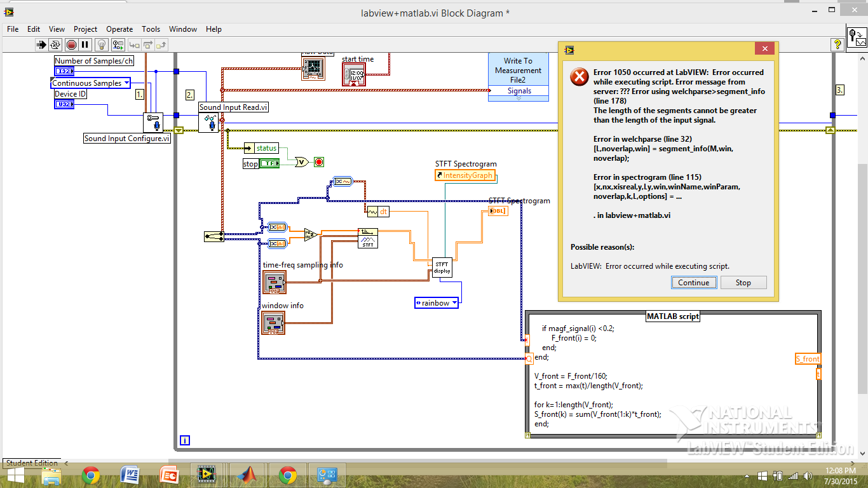The image size is (868, 488).
Task: Click the Step Over toolbar button
Action: [147, 44]
